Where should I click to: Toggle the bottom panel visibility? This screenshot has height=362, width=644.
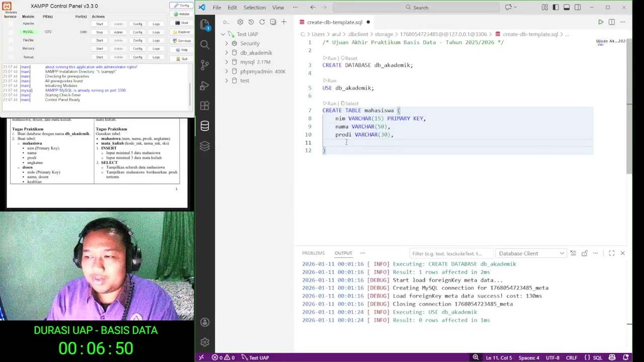[567, 8]
